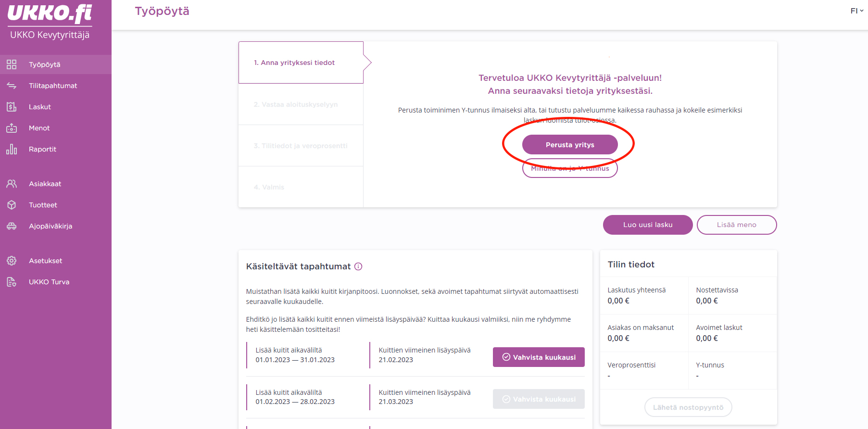This screenshot has width=868, height=429.
Task: Click the Lisää meno button
Action: (x=737, y=225)
